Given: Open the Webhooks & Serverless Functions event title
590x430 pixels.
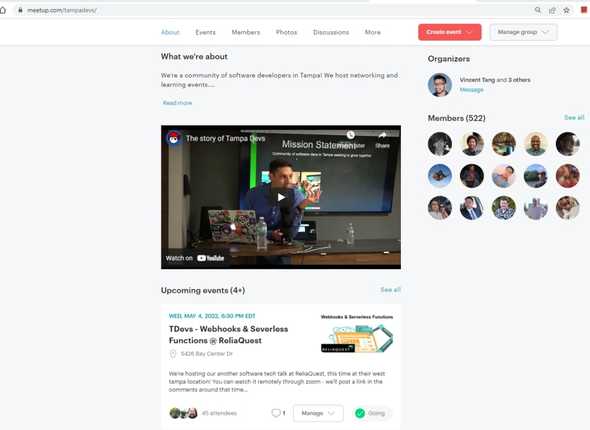Looking at the screenshot, I should tap(228, 334).
